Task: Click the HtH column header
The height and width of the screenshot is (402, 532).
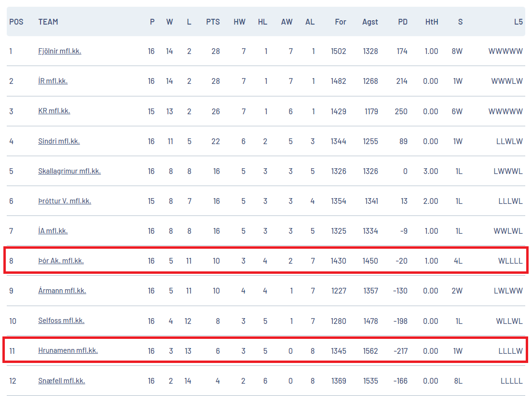Action: tap(432, 22)
